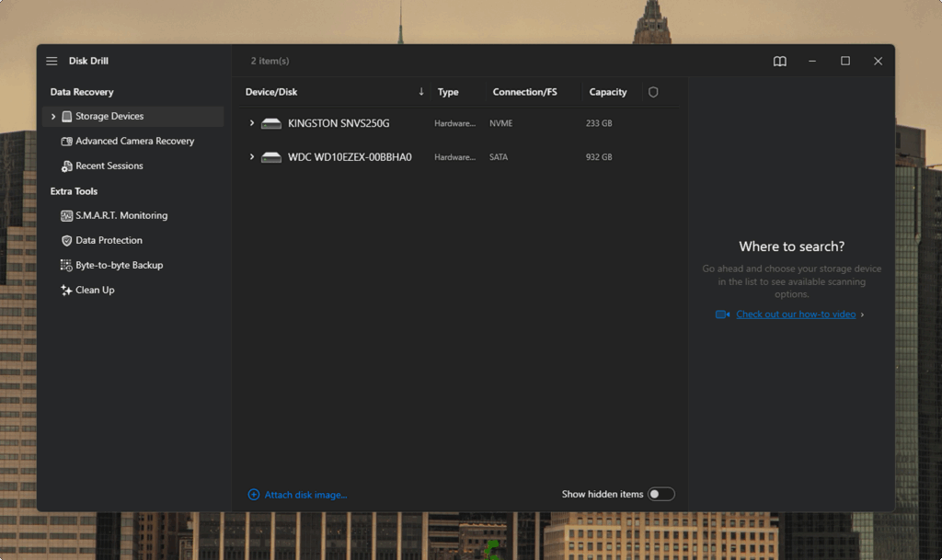Image resolution: width=942 pixels, height=560 pixels.
Task: Click the Storage Devices drive icon
Action: tap(66, 117)
